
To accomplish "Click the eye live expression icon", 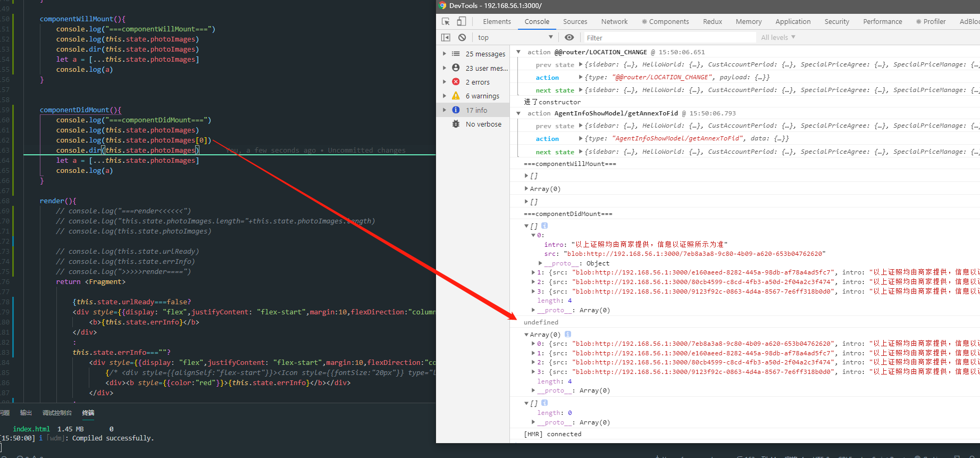I will pyautogui.click(x=569, y=37).
